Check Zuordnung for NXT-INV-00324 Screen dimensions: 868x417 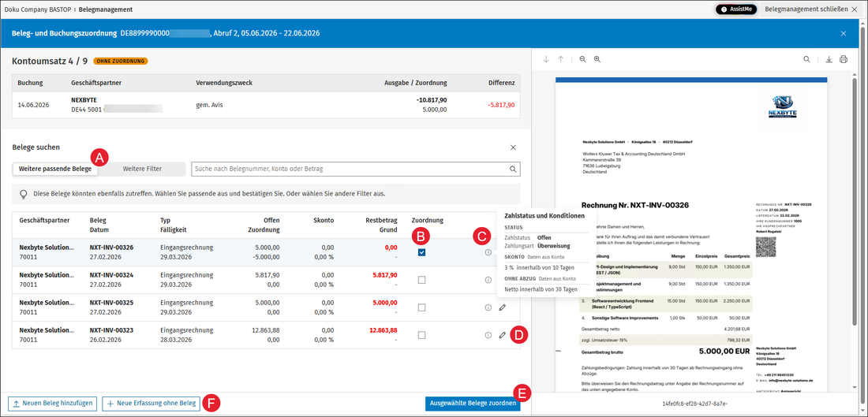click(422, 280)
